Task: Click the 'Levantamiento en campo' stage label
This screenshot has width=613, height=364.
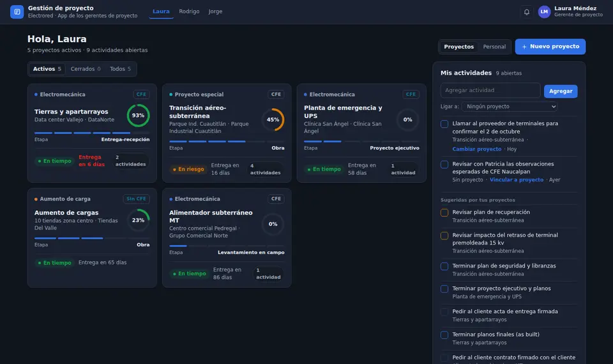Action: (x=251, y=253)
